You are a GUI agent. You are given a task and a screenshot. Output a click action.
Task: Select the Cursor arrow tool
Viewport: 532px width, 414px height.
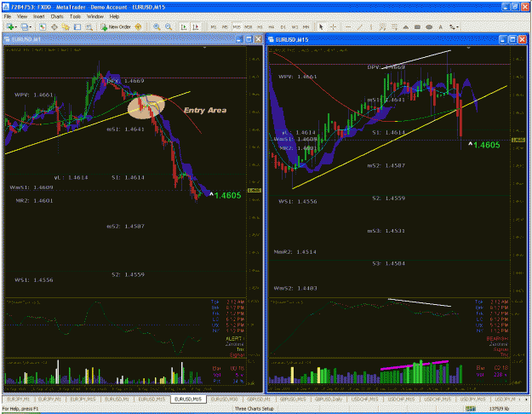point(321,26)
